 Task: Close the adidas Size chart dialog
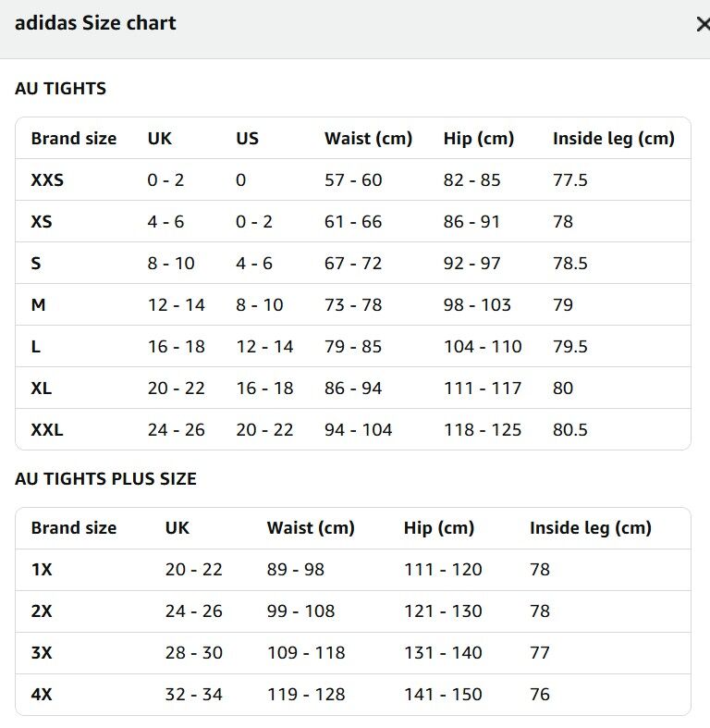point(702,24)
